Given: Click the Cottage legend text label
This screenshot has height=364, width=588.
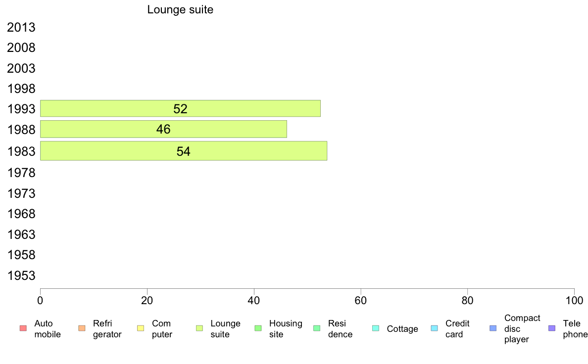Looking at the screenshot, I should pyautogui.click(x=402, y=329).
